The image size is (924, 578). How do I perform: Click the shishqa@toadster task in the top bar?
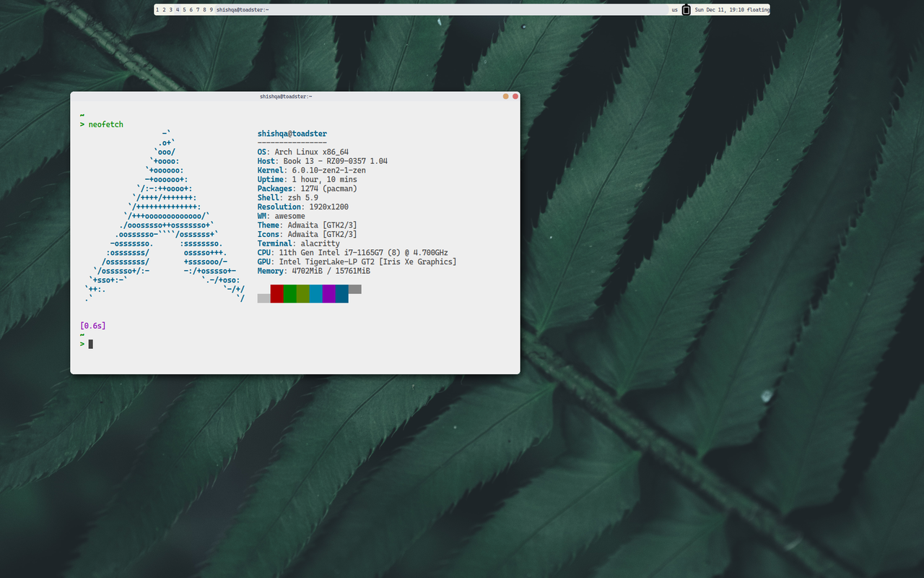(x=243, y=10)
